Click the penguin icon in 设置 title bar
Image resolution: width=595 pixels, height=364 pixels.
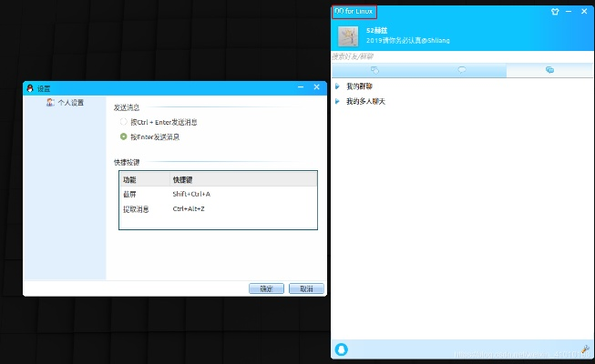[30, 88]
